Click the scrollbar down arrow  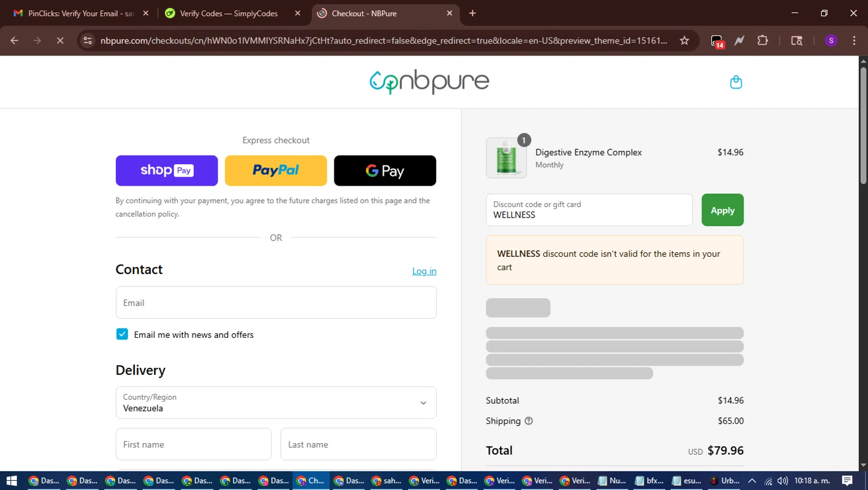click(863, 465)
